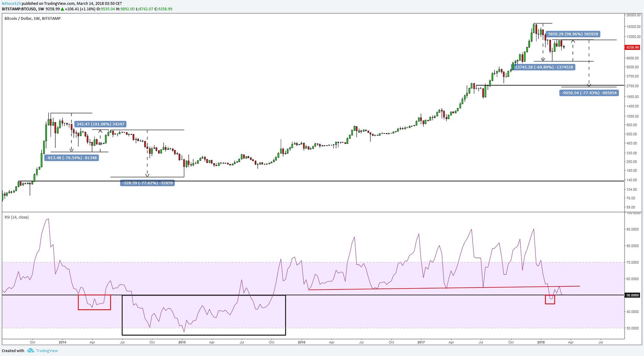
Task: Click the 5859.28 (98.96%) price range label
Action: (x=573, y=34)
